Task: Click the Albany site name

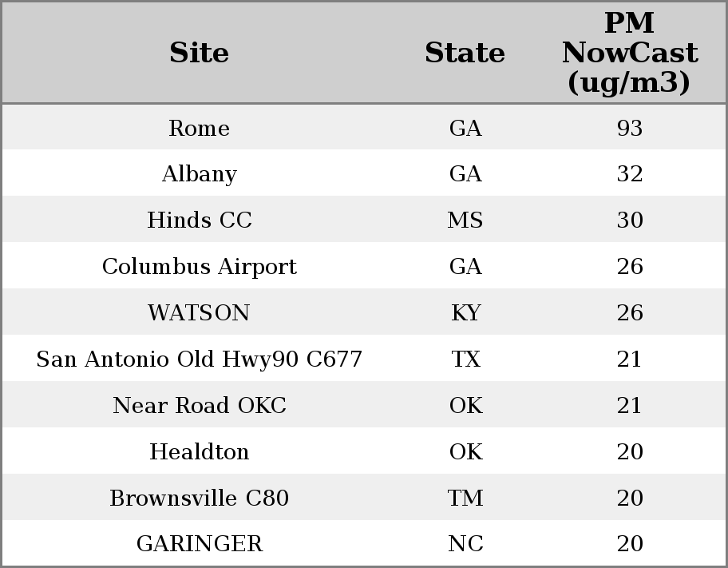Action: 200,174
